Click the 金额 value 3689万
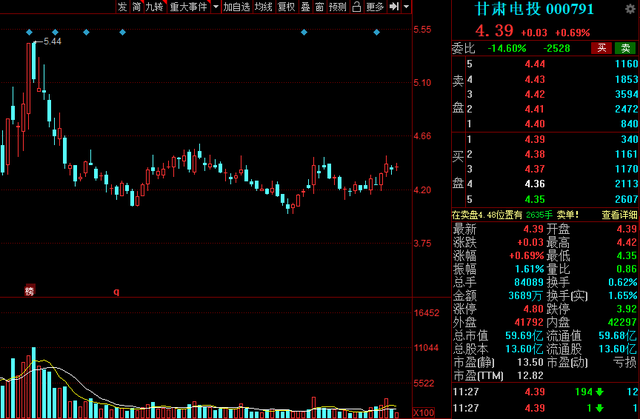Viewport: 640px width, 419px height. coord(526,295)
